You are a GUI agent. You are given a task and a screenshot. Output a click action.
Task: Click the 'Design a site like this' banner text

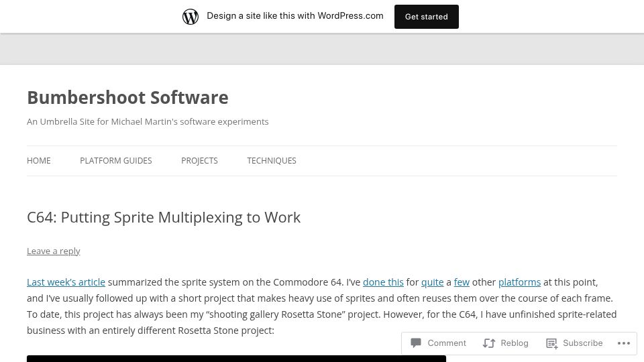[x=295, y=16]
